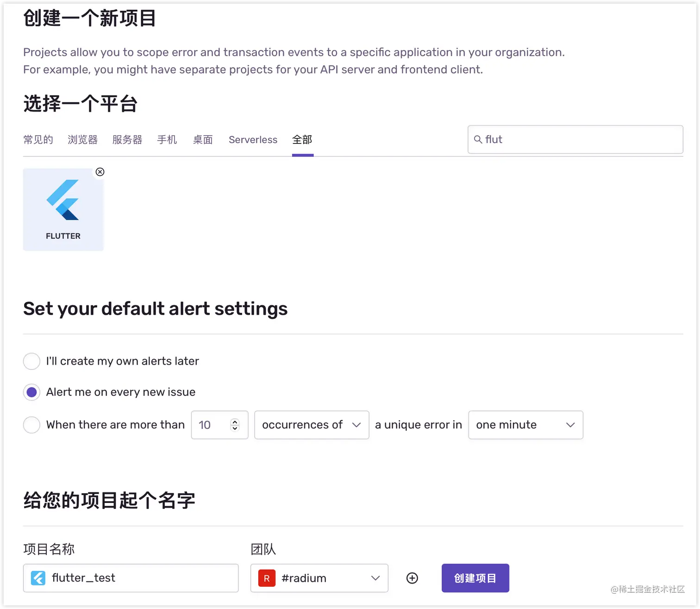
Task: Switch to the 手机 tab
Action: tap(167, 140)
